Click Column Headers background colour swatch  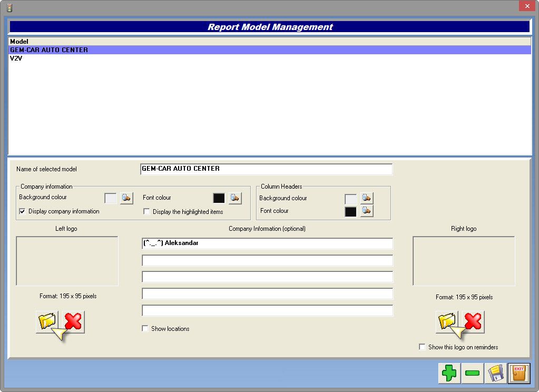(x=350, y=199)
